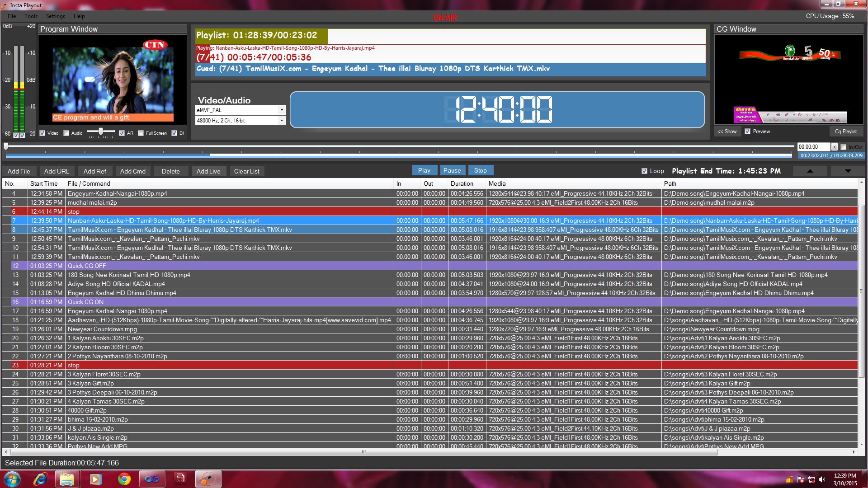
Task: Uncheck Preview in the CG Window
Action: point(747,131)
